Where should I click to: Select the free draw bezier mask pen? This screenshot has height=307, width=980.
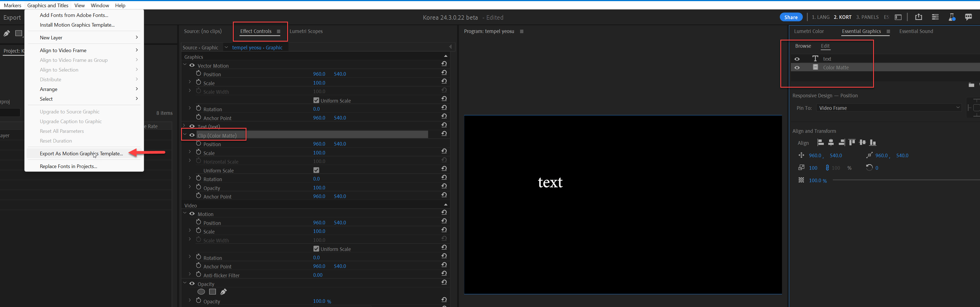224,292
